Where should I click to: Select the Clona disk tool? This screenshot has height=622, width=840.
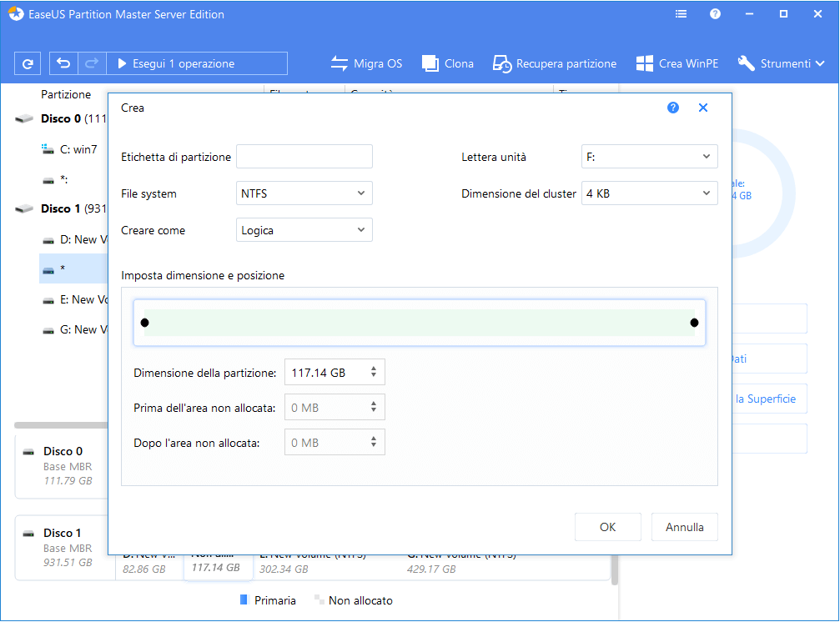448,63
